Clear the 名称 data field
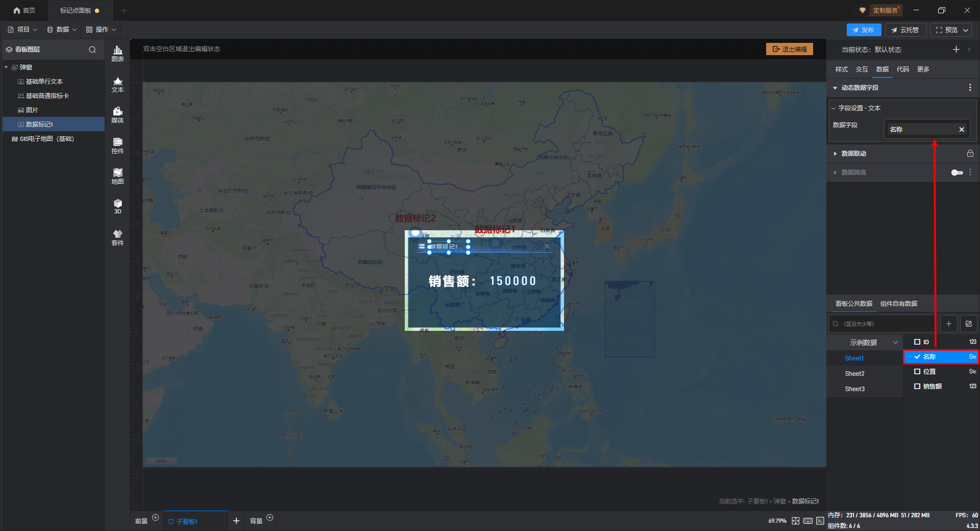This screenshot has height=531, width=980. [x=962, y=130]
